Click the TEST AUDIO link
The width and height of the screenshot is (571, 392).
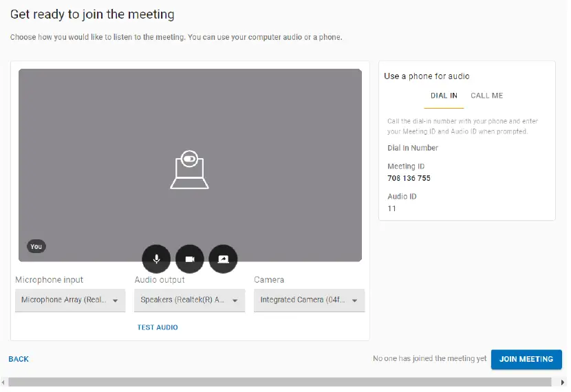(x=158, y=327)
